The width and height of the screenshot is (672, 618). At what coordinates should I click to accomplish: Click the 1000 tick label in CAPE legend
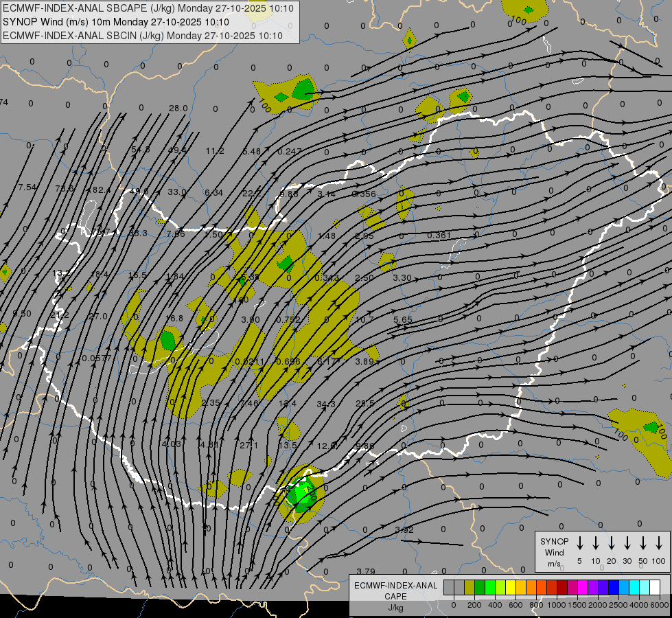(x=556, y=605)
